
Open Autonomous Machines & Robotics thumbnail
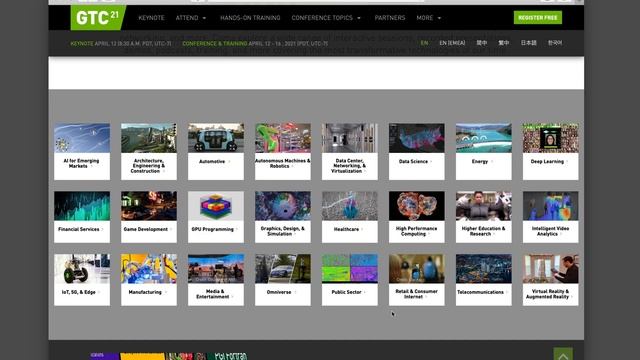(283, 138)
